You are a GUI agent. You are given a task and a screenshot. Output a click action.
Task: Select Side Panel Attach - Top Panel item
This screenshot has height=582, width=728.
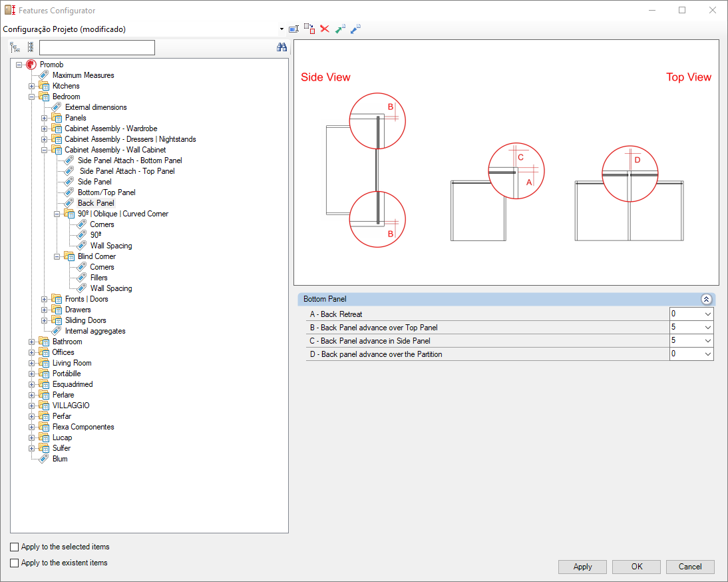(x=127, y=171)
